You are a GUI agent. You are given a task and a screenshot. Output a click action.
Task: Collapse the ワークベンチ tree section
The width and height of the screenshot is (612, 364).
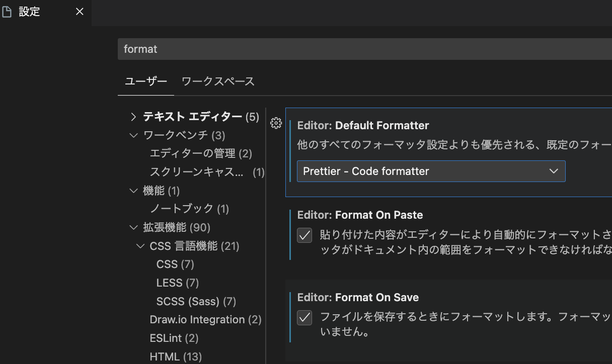click(133, 135)
